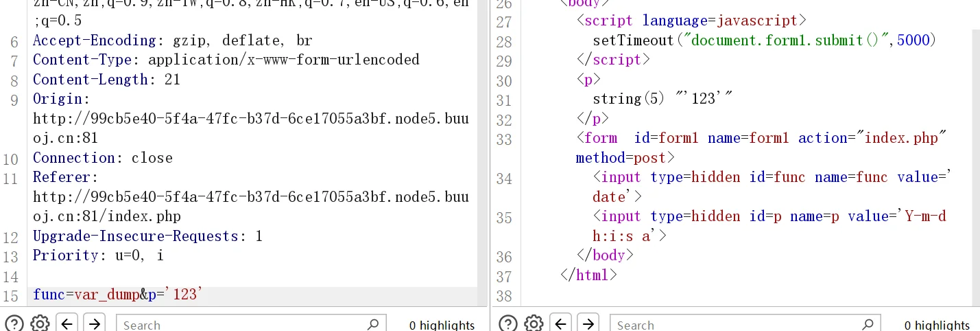Open search settings gear in response pane

(x=534, y=323)
